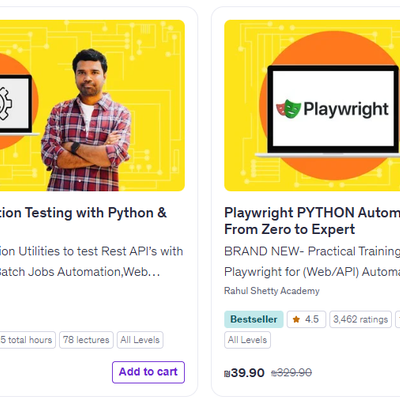Click the gear icon on laptop illustration

tap(5, 104)
